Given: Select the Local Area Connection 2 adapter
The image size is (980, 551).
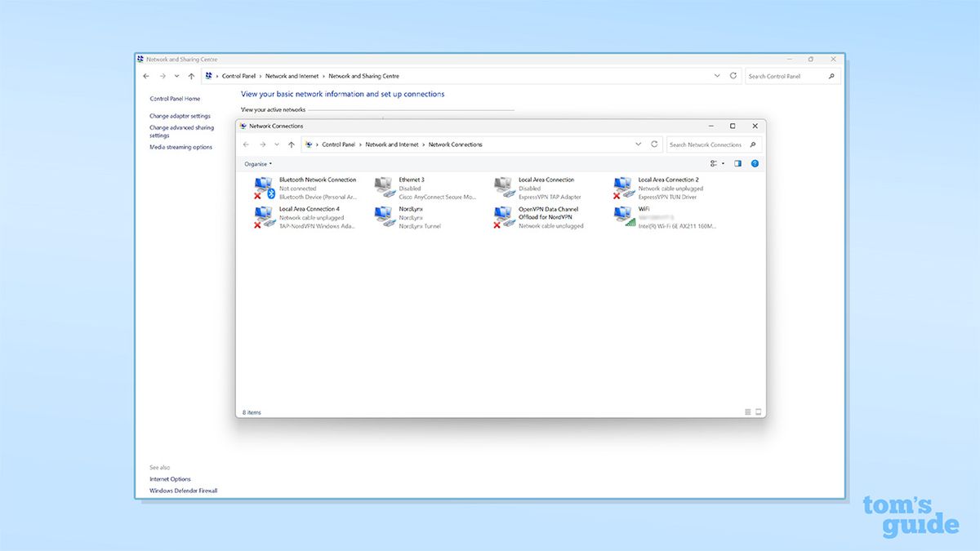Looking at the screenshot, I should [x=666, y=180].
